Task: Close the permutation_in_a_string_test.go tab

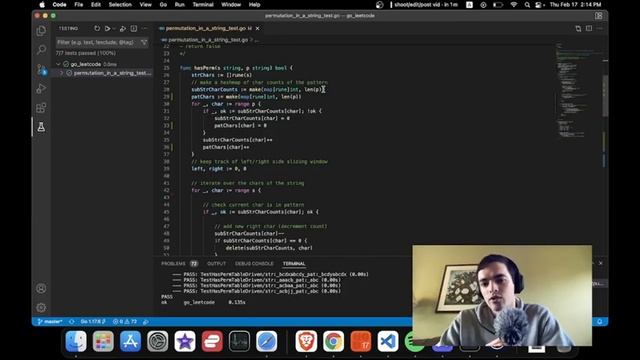Action: pos(258,29)
